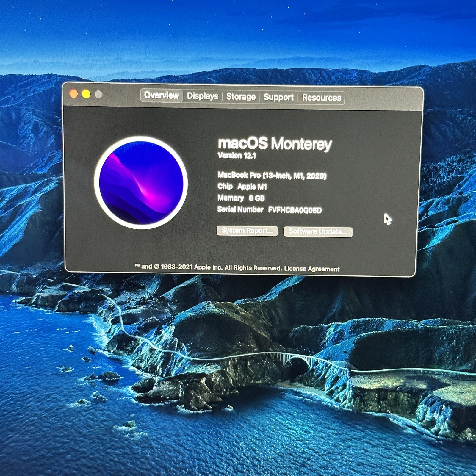This screenshot has height=476, width=476.
Task: Open the Displays tab
Action: (203, 96)
